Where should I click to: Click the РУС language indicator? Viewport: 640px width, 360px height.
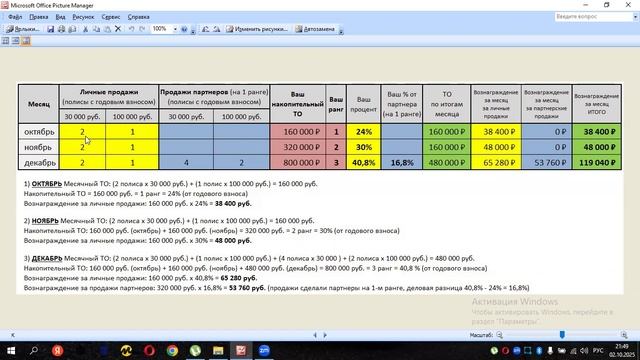[x=598, y=351]
